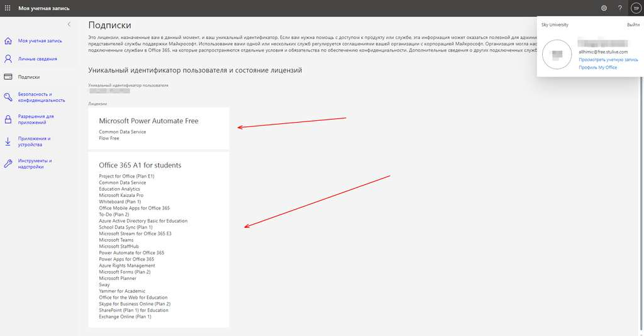Click Education Analytics entry
644x336 pixels.
[119, 189]
